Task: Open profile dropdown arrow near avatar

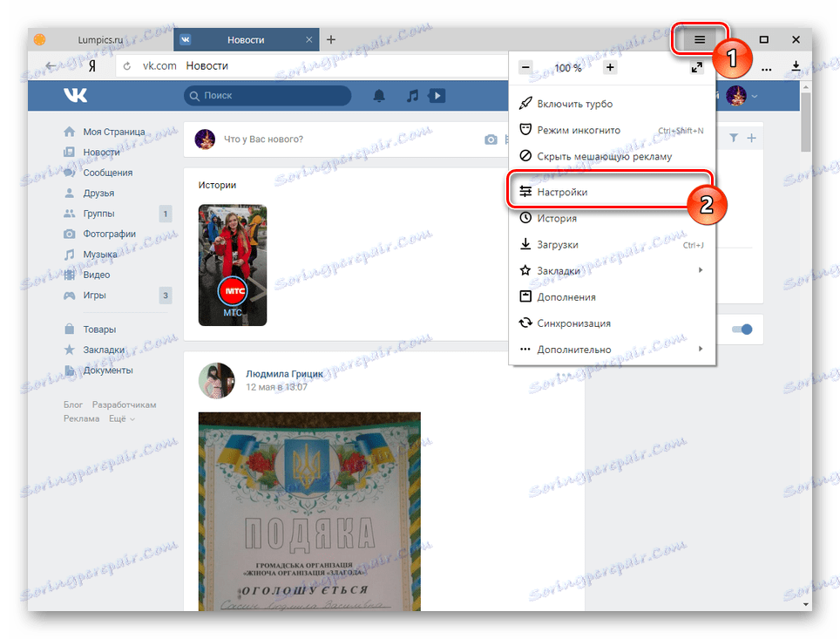Action: click(755, 97)
